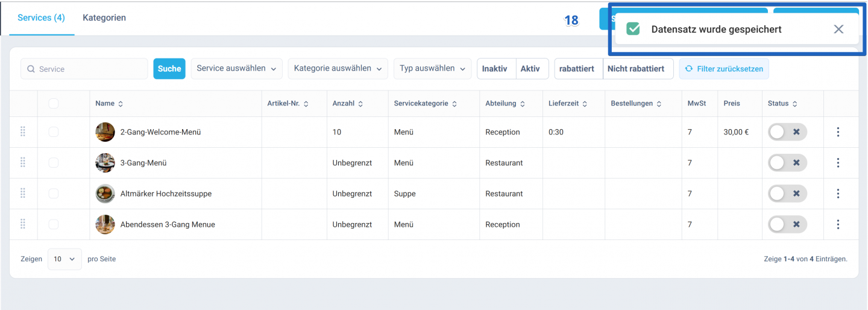Check the select-all checkbox in header
868x310 pixels.
click(x=54, y=104)
